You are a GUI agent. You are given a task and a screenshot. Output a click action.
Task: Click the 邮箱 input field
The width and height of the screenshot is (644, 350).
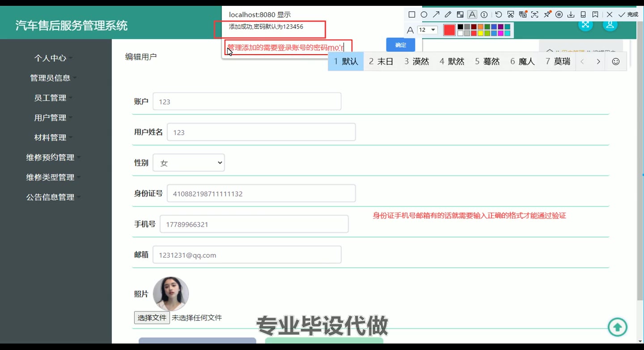pos(247,255)
